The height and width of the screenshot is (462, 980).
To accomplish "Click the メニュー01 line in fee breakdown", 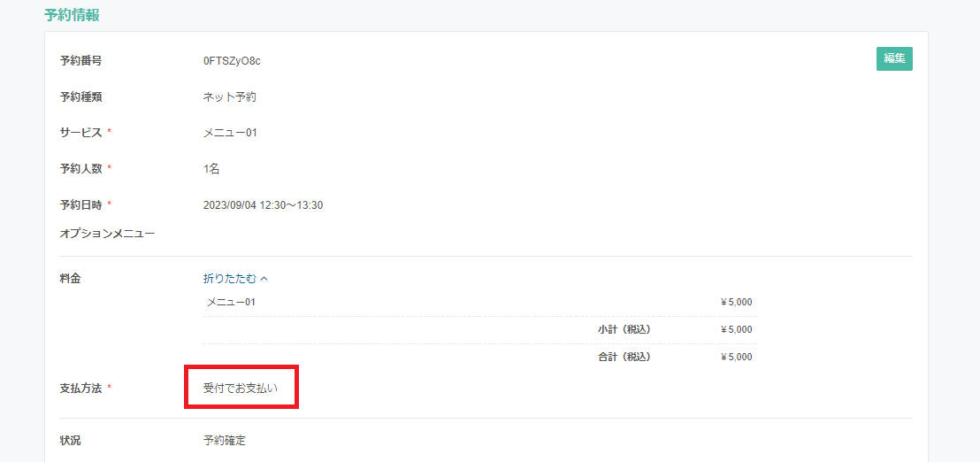I will point(231,302).
